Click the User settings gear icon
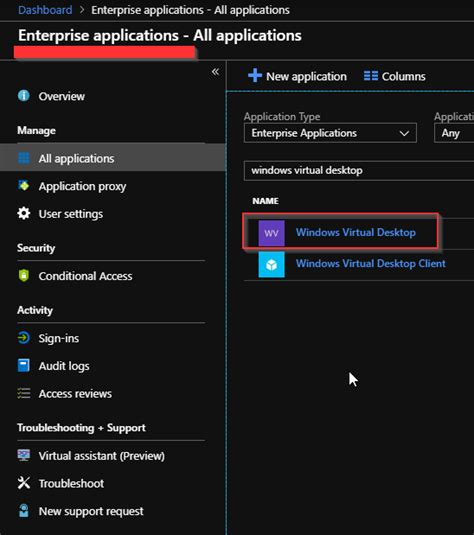Image resolution: width=474 pixels, height=535 pixels. tap(24, 214)
